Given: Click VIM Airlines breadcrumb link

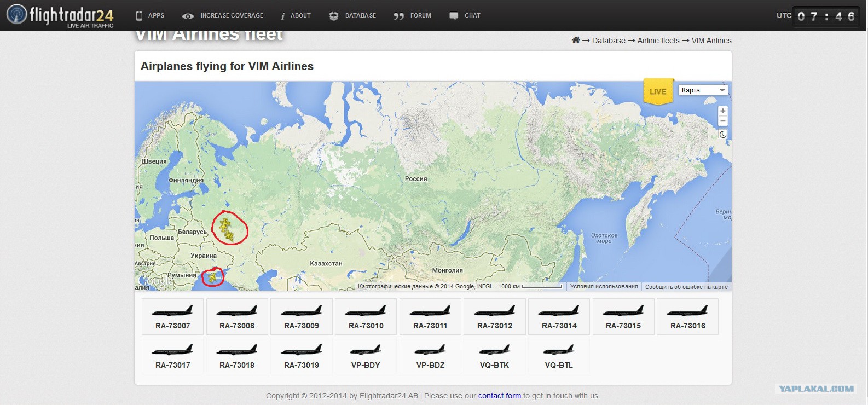Looking at the screenshot, I should coord(711,40).
